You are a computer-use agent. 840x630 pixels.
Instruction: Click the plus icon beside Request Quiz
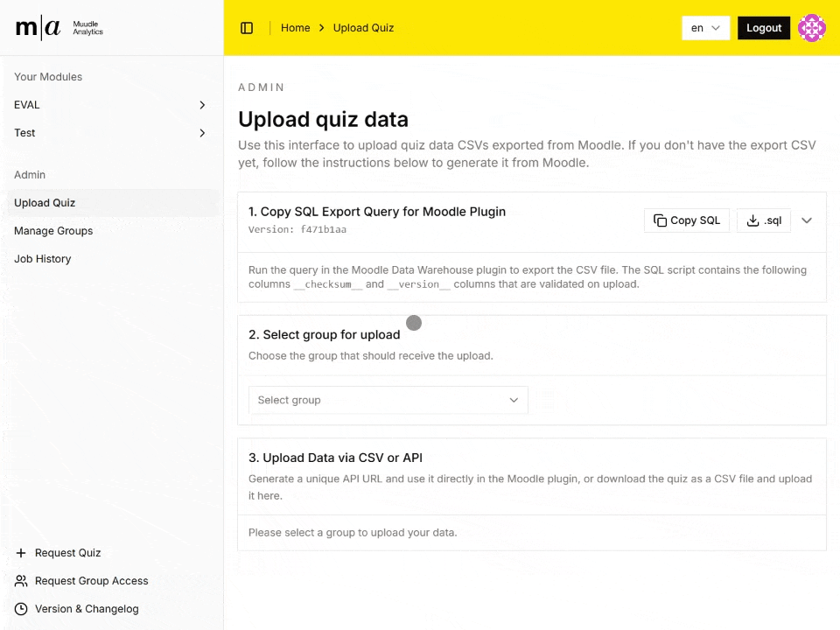(x=21, y=553)
